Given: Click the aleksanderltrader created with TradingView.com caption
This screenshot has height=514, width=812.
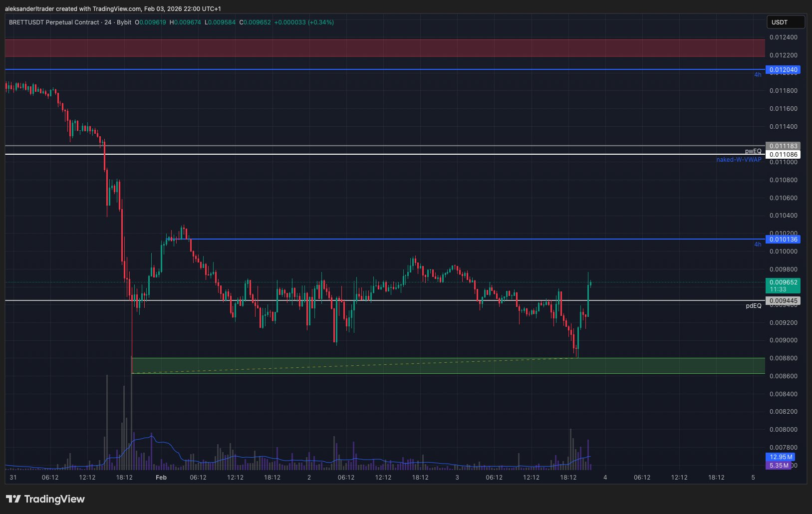Looking at the screenshot, I should (113, 8).
